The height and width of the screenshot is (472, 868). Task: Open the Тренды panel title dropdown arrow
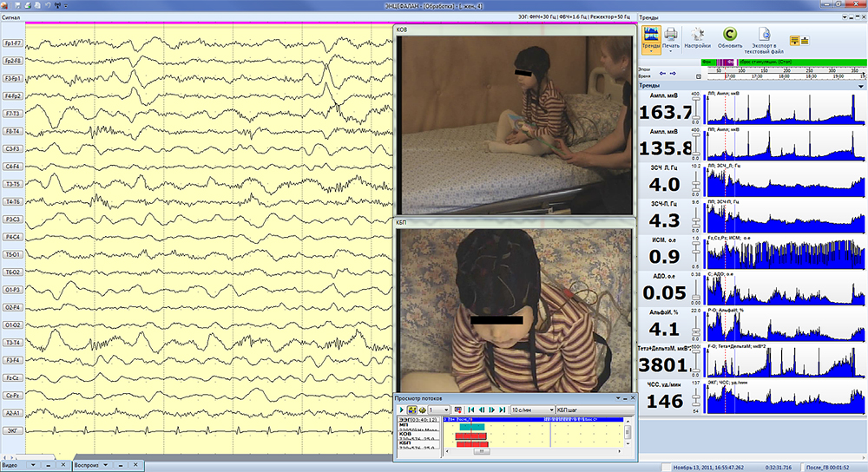click(x=845, y=17)
